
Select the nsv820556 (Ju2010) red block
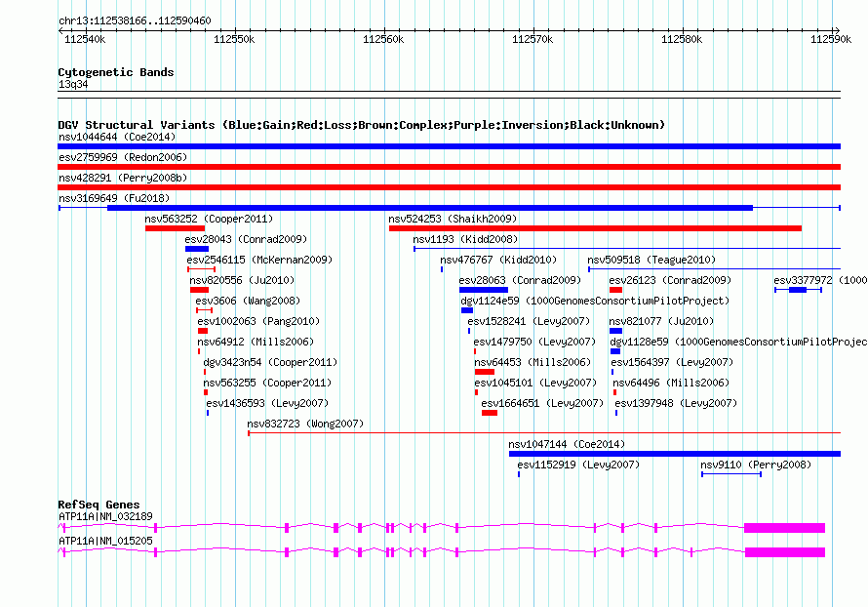pos(199,290)
